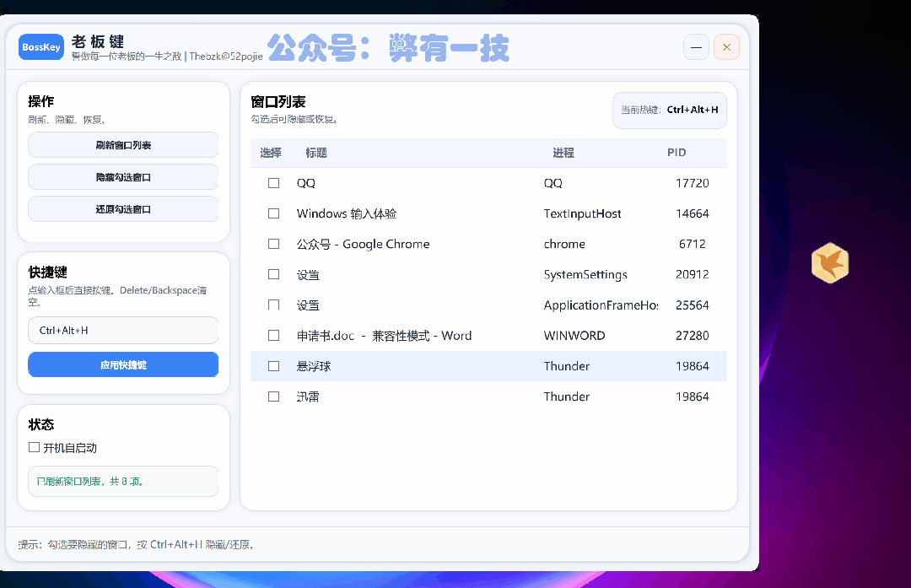Check the QQ window checkbox
Image resolution: width=911 pixels, height=588 pixels.
click(x=273, y=183)
